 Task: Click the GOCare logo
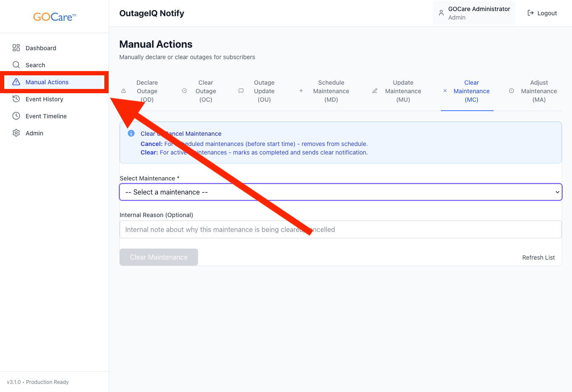(x=55, y=17)
